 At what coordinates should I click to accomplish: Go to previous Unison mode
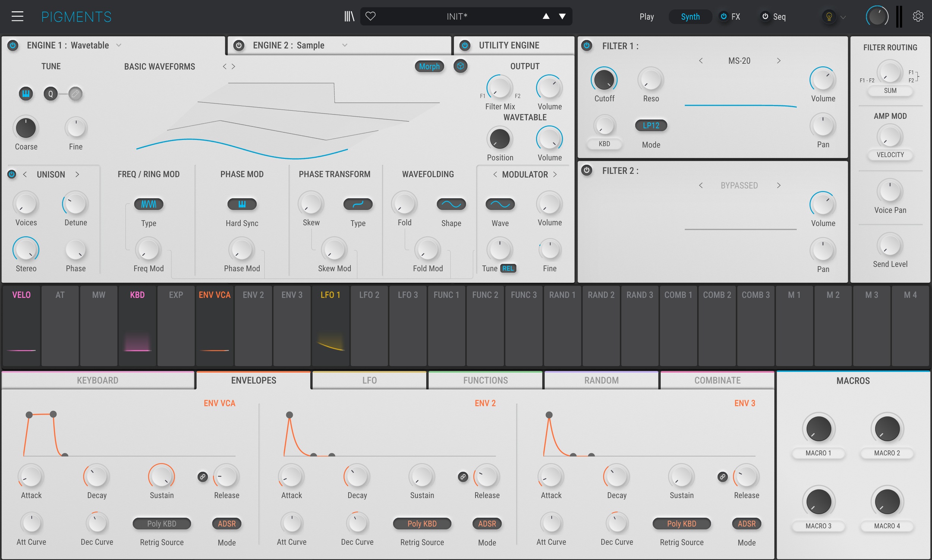coord(25,174)
